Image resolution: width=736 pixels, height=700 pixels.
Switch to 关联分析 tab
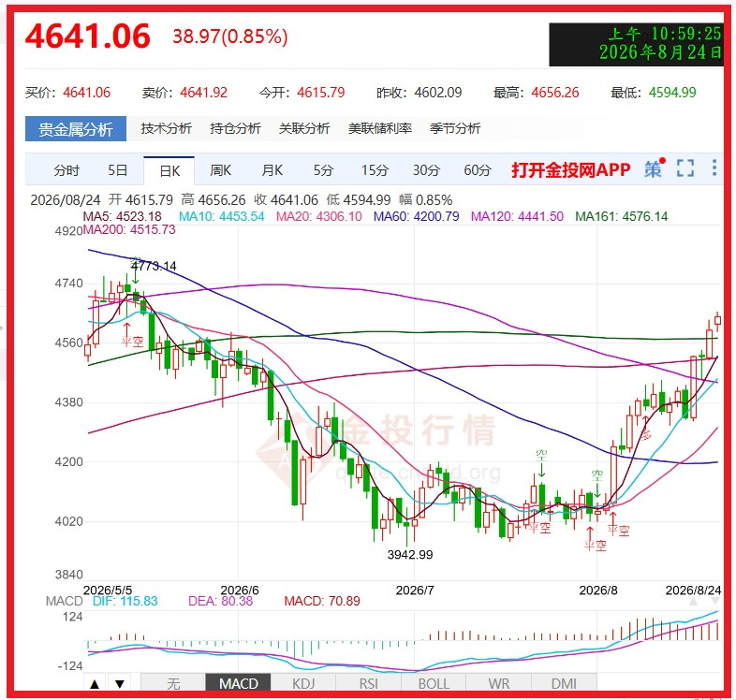pos(304,128)
